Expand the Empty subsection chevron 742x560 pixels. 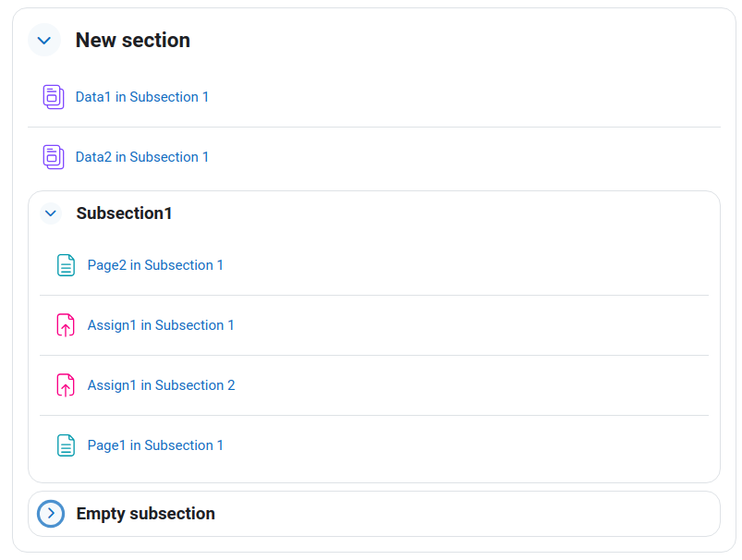51,514
